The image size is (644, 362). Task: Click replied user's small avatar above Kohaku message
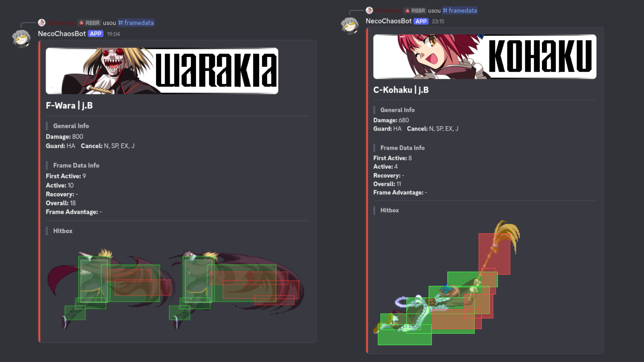click(369, 10)
